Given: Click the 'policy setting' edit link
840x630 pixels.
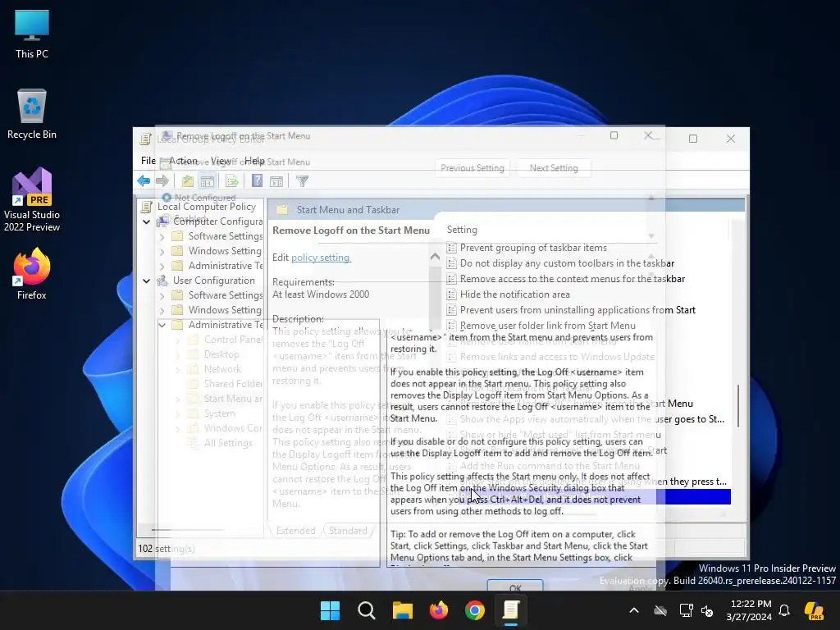Looking at the screenshot, I should [321, 257].
